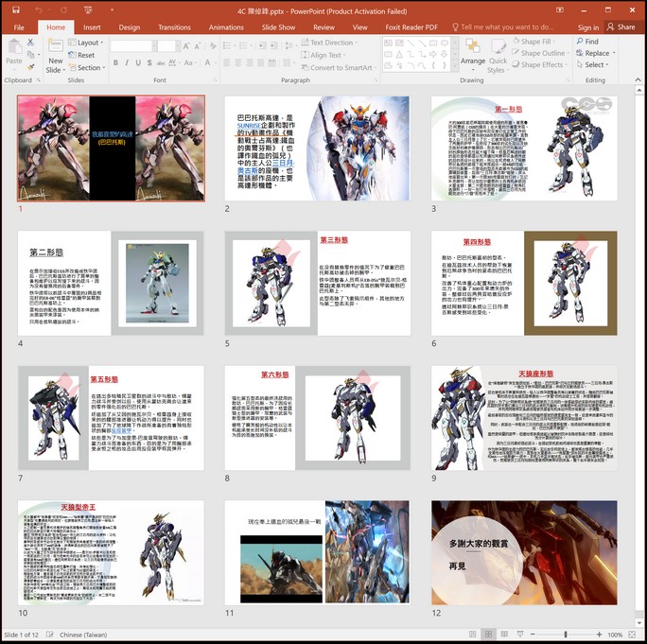The image size is (647, 644).
Task: Click the Cut scissors icon
Action: (x=30, y=42)
